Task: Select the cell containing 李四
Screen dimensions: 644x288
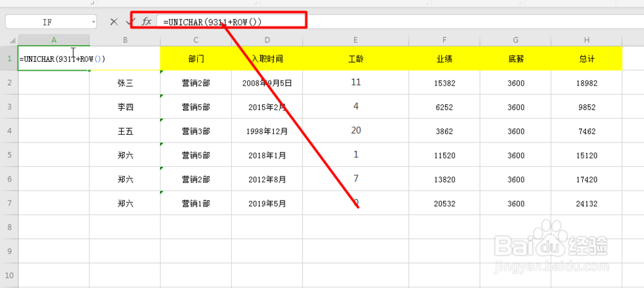Action: (x=125, y=107)
